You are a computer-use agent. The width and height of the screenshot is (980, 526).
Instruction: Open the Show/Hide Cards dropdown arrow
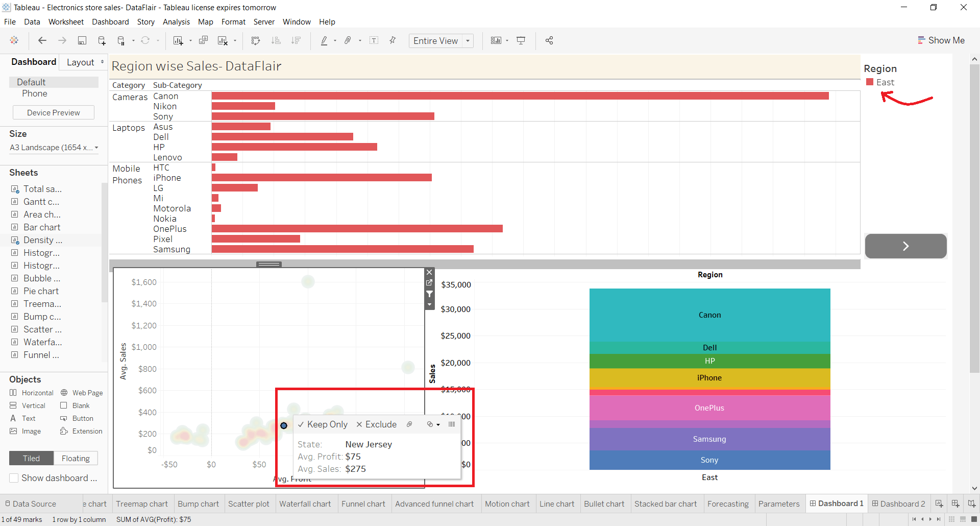pyautogui.click(x=507, y=41)
